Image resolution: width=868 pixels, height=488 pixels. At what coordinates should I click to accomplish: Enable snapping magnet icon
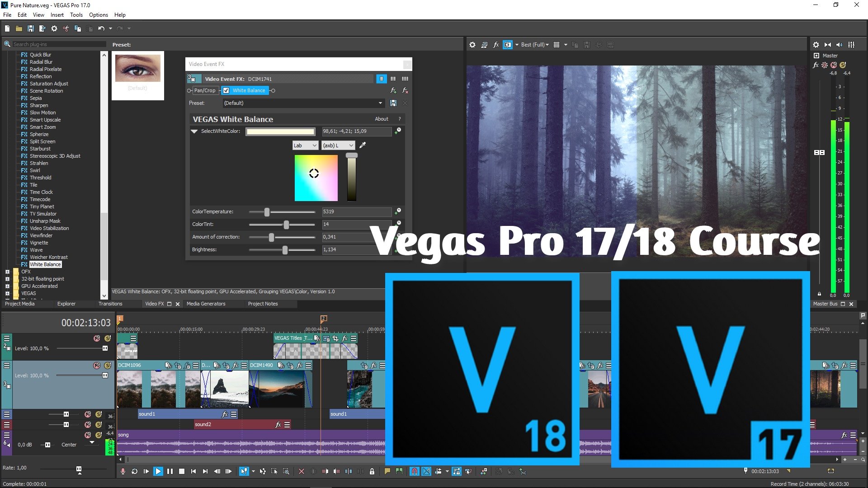(414, 471)
